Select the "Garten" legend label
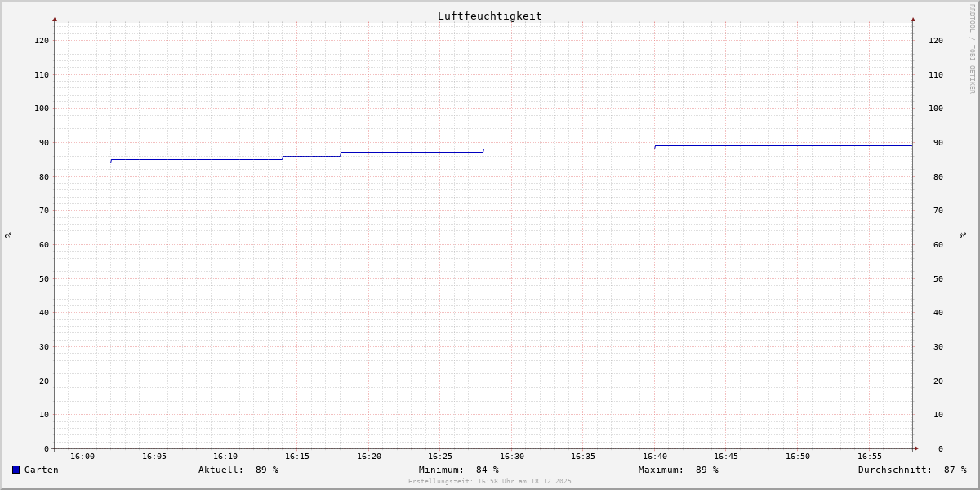 (42, 470)
